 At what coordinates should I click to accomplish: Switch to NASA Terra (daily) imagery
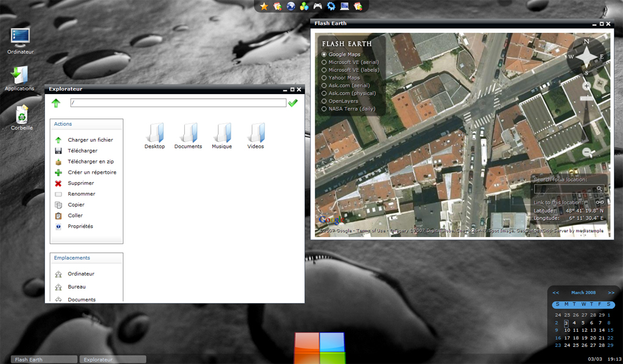click(348, 109)
